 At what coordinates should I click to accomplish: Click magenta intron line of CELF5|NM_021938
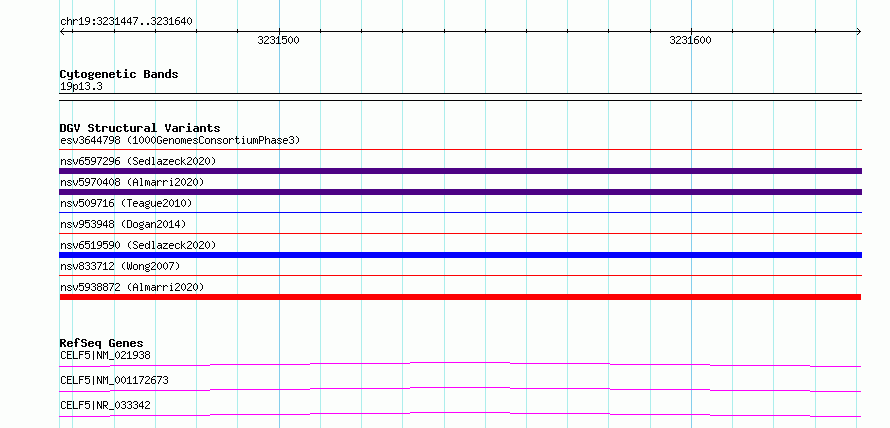460,364
